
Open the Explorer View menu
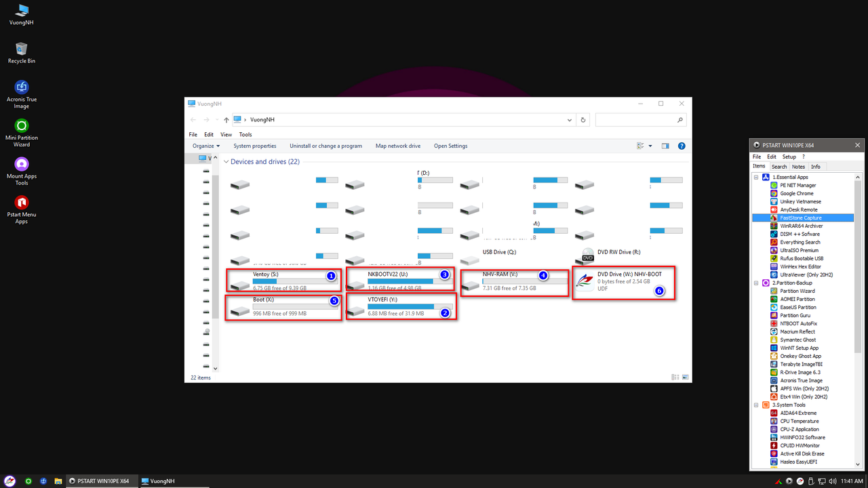coord(226,135)
